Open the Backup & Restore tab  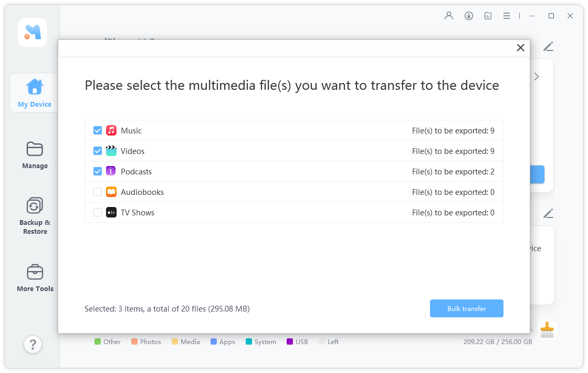pyautogui.click(x=35, y=216)
